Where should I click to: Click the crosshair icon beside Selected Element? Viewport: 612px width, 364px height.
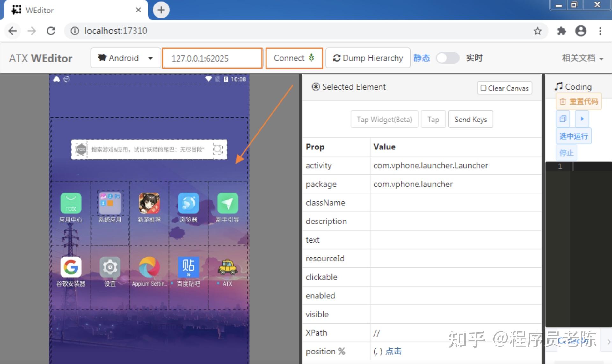click(x=316, y=87)
